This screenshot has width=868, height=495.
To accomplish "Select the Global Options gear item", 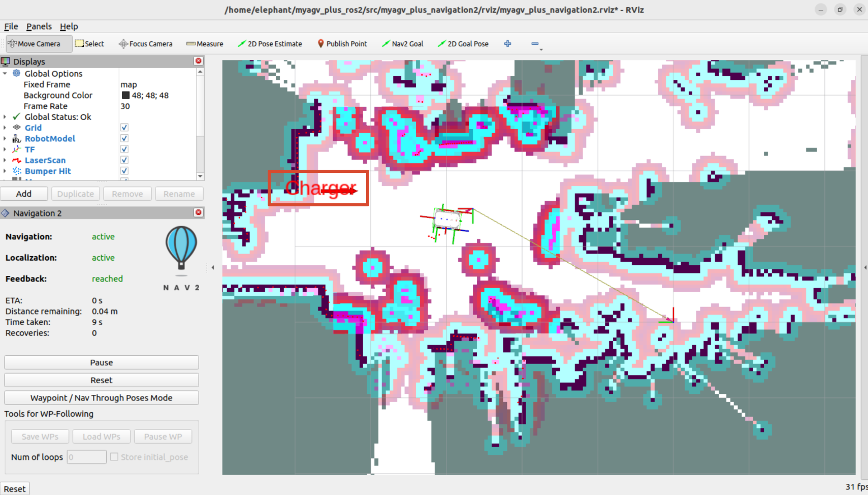I will (x=53, y=74).
